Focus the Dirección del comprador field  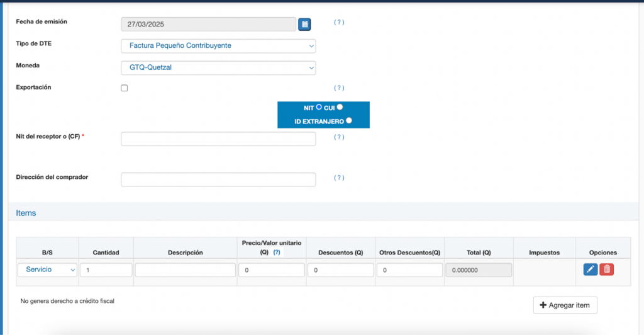(218, 180)
